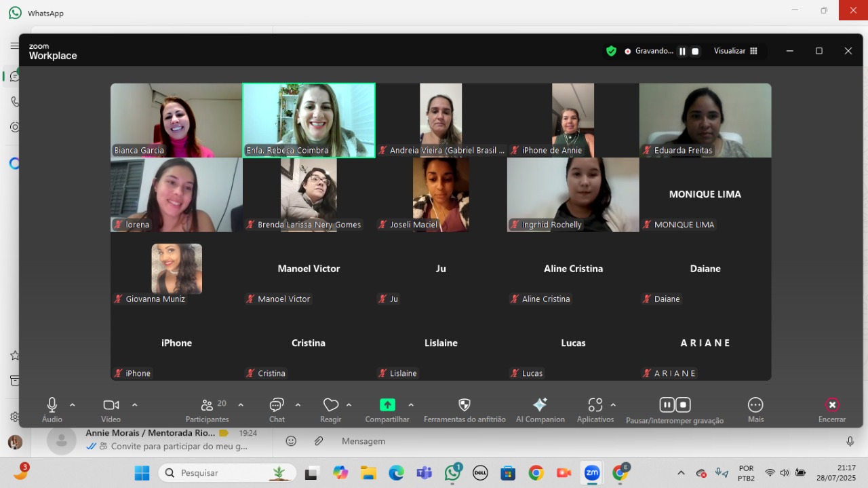
Task: Open WhatsApp from the taskbar
Action: click(x=452, y=472)
